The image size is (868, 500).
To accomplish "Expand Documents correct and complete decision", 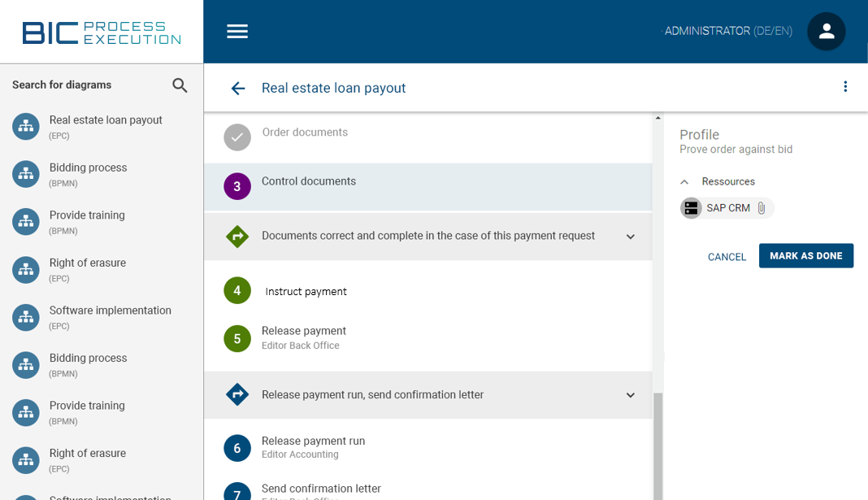I will click(630, 236).
